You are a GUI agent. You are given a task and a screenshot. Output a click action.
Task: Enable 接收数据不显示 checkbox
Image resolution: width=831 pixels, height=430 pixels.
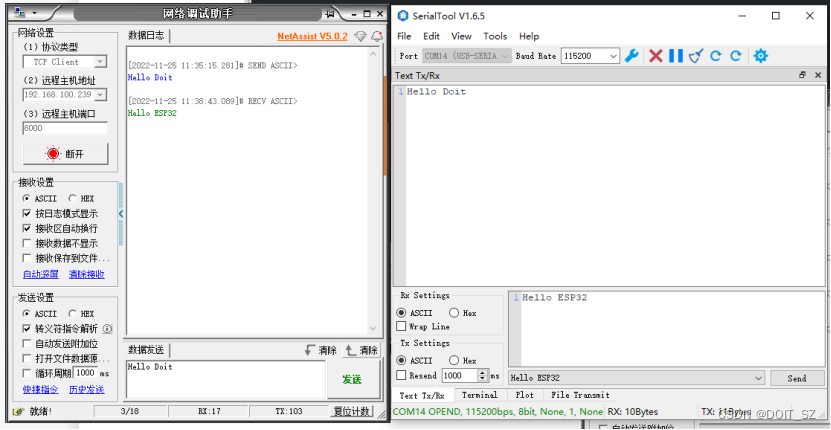[x=26, y=243]
